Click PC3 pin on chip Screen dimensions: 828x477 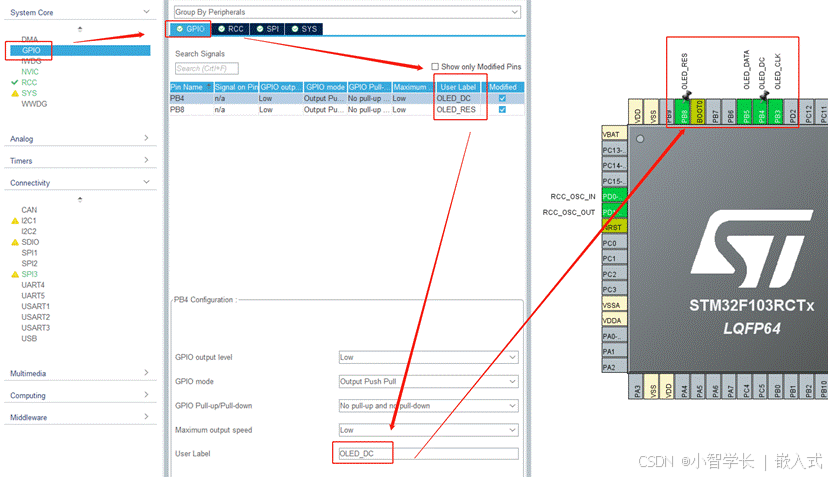click(615, 289)
